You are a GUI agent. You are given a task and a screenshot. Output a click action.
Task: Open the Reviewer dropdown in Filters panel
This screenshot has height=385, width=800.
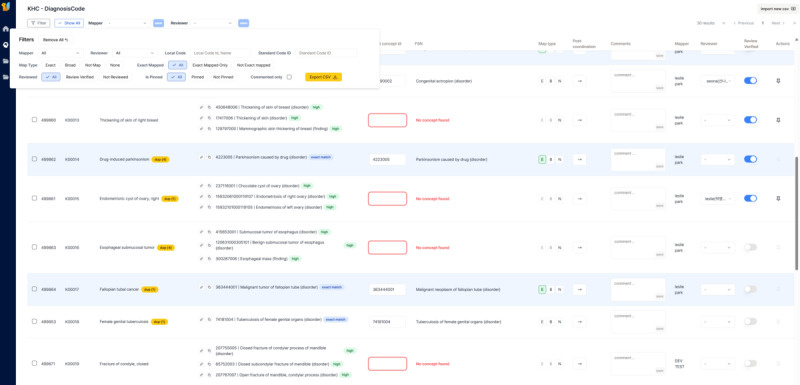(136, 53)
